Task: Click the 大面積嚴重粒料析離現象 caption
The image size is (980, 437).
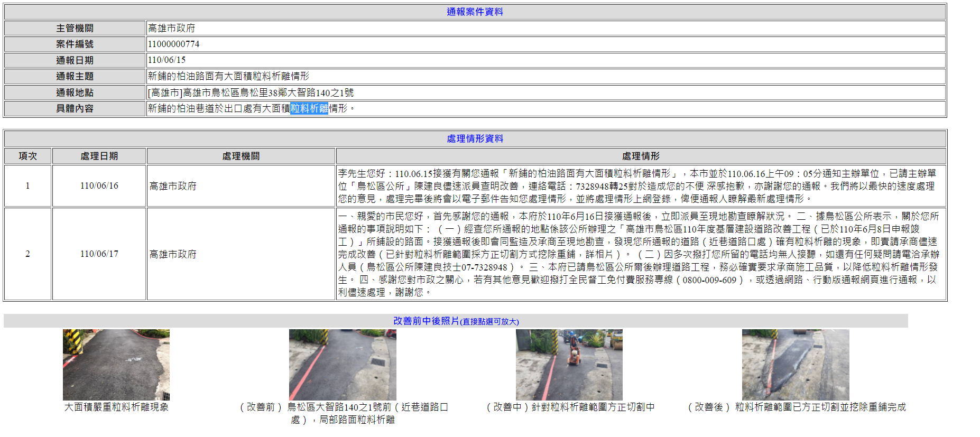Action: point(116,407)
